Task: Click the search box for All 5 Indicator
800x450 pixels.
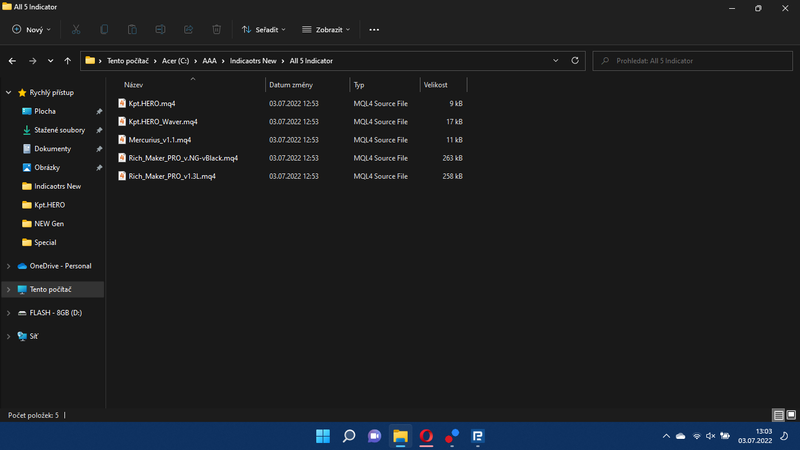Action: click(x=690, y=61)
